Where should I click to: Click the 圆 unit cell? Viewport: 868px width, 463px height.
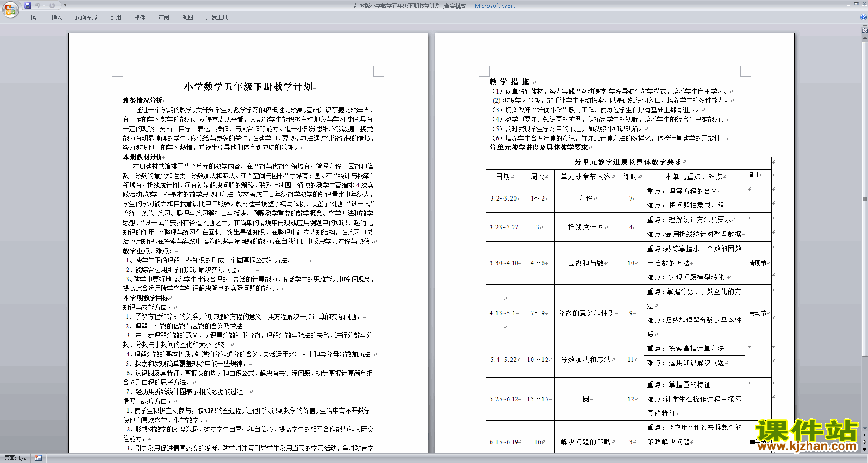586,399
